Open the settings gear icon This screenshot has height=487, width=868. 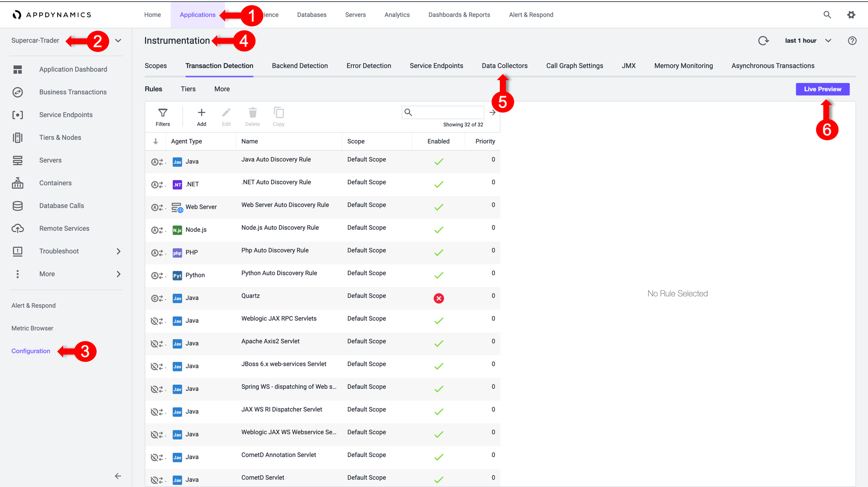point(851,15)
